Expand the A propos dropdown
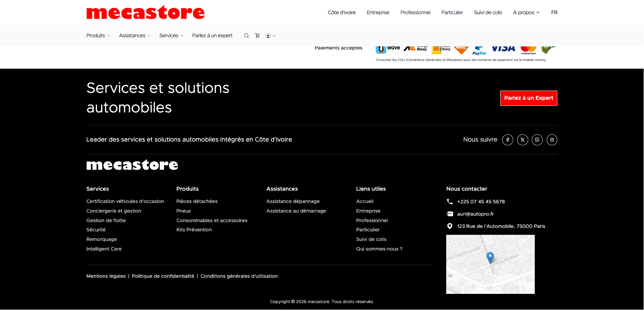This screenshot has width=644, height=310. point(526,13)
